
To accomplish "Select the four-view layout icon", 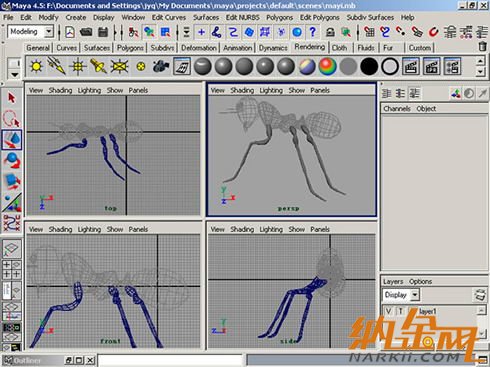I will pos(12,269).
